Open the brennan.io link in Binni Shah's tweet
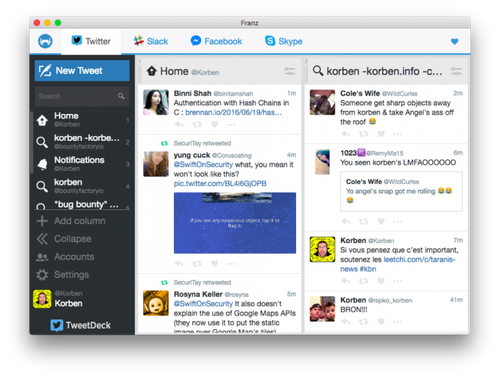The height and width of the screenshot is (377, 500). click(x=234, y=113)
